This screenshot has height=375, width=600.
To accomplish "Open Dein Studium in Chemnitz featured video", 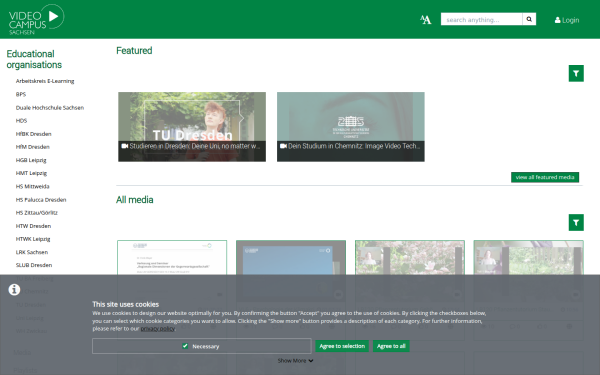I will point(351,127).
